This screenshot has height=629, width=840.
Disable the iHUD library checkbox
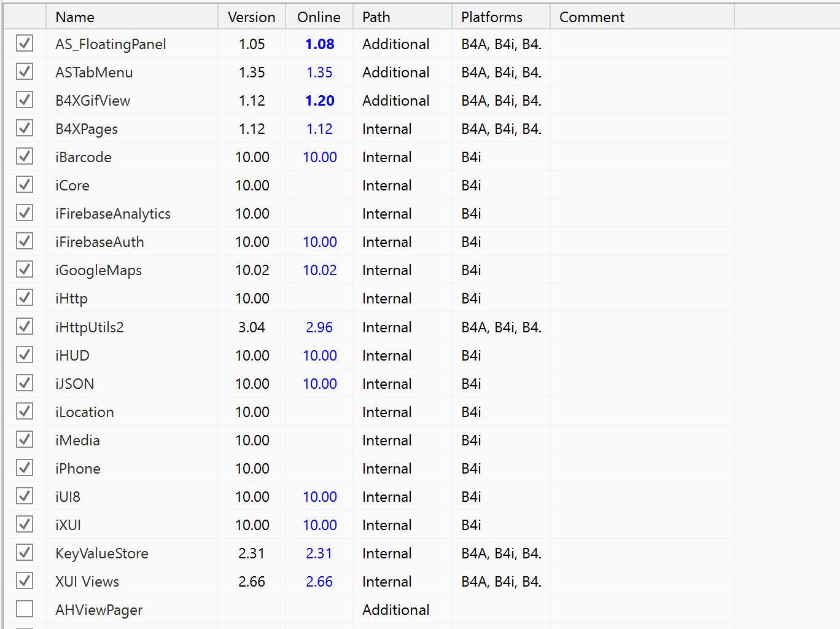(25, 355)
